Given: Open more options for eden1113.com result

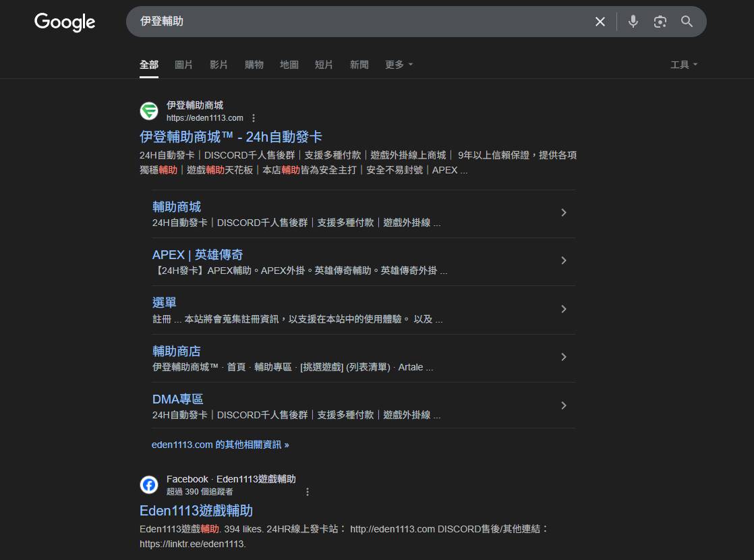Looking at the screenshot, I should point(254,118).
